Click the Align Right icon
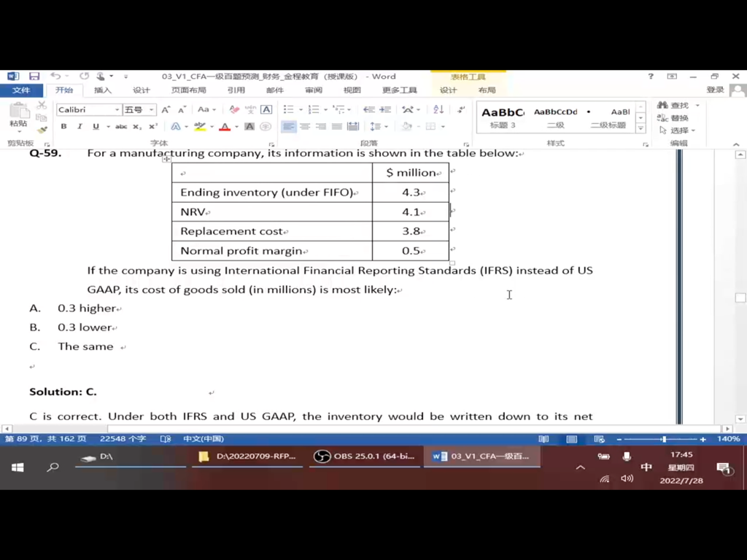This screenshot has width=747, height=560. click(321, 127)
